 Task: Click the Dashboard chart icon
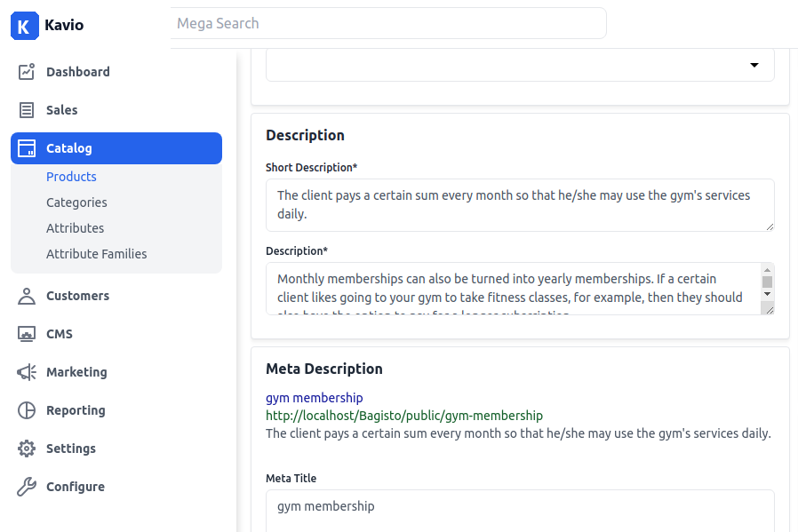pos(27,72)
